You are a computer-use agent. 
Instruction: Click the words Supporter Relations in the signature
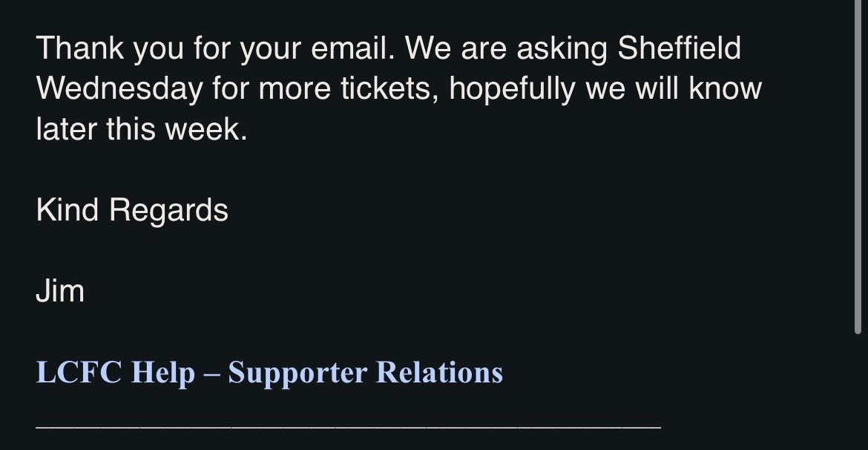click(365, 373)
